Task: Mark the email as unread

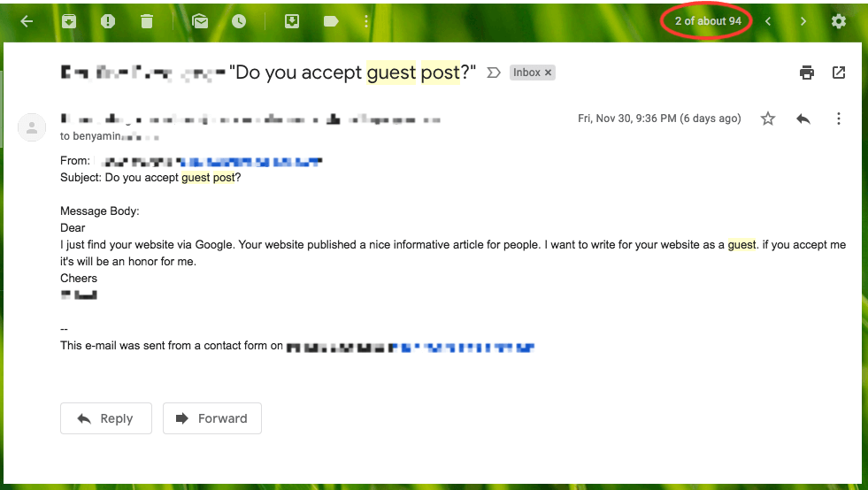Action: [x=200, y=21]
